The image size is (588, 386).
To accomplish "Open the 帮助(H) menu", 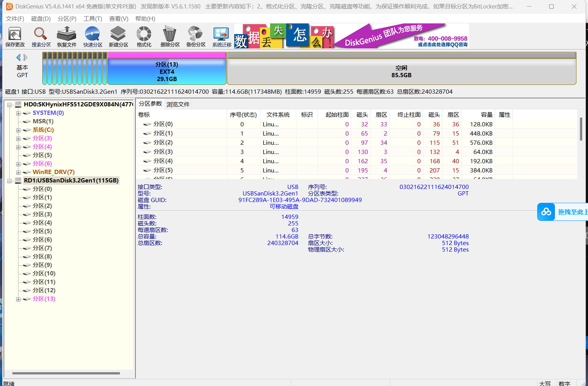I will 145,19.
